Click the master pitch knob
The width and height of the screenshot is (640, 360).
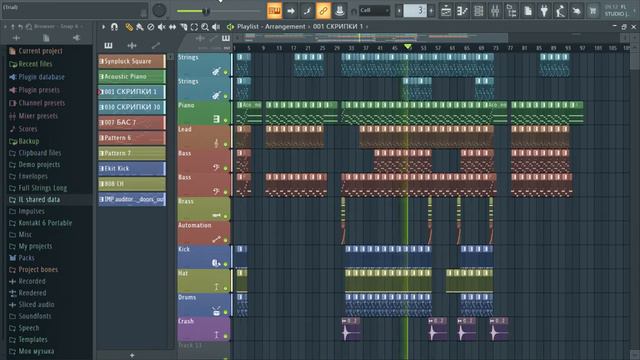click(x=159, y=11)
